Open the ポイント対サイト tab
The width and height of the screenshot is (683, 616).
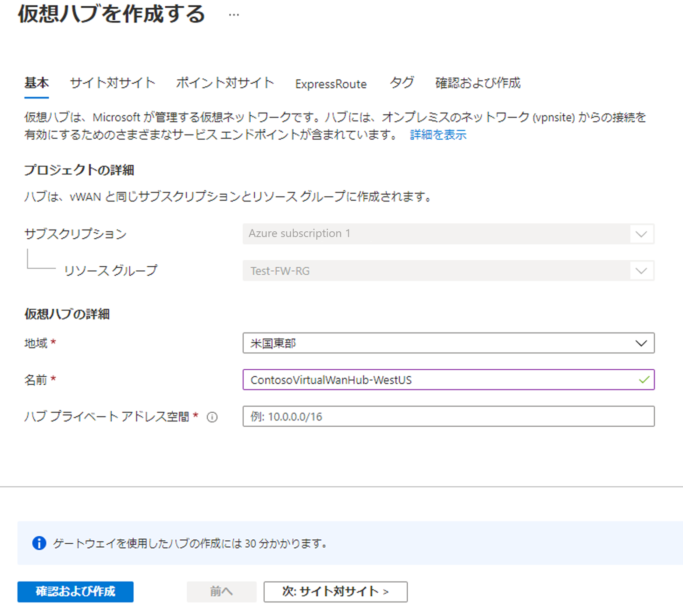coord(225,83)
